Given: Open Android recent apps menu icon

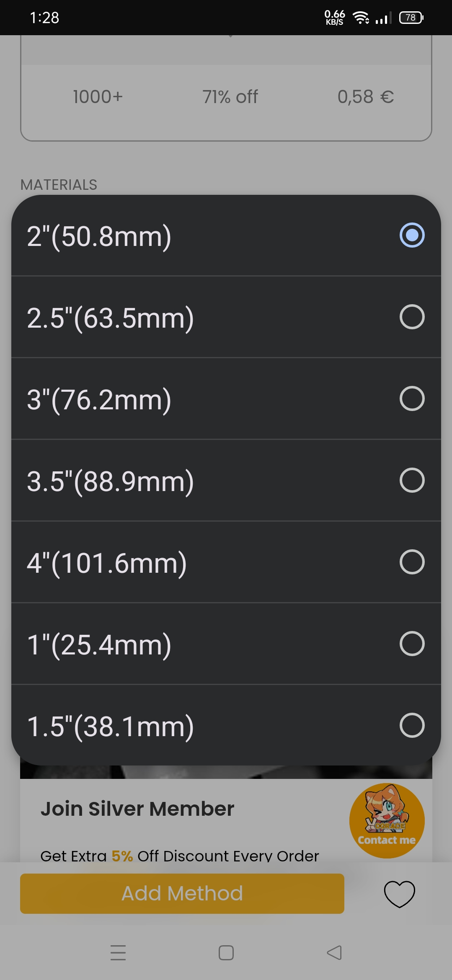Looking at the screenshot, I should click(x=118, y=952).
